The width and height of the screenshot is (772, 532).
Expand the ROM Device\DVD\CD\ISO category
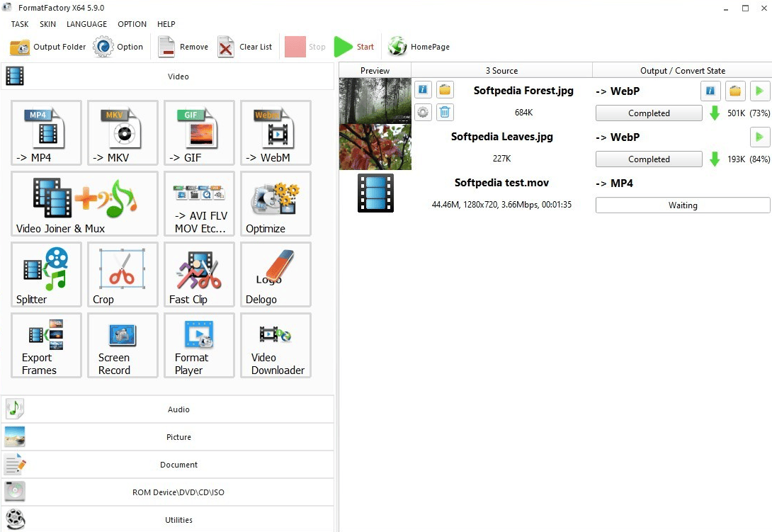point(167,492)
